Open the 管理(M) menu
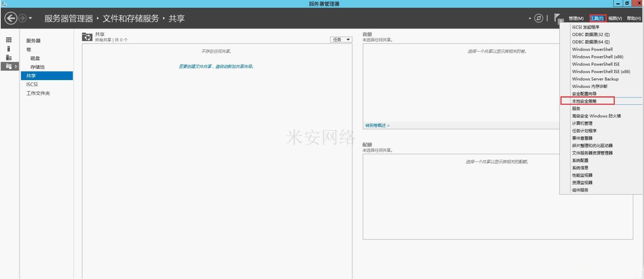This screenshot has width=644, height=279. (x=576, y=18)
